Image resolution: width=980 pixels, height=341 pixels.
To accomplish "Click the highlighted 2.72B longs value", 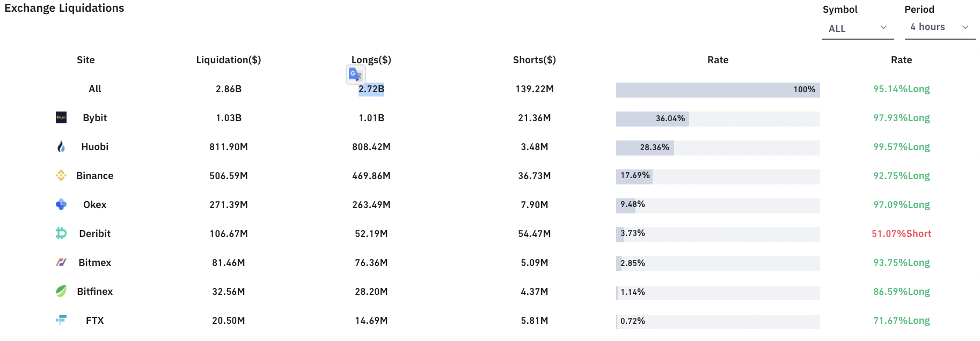I will [x=371, y=89].
